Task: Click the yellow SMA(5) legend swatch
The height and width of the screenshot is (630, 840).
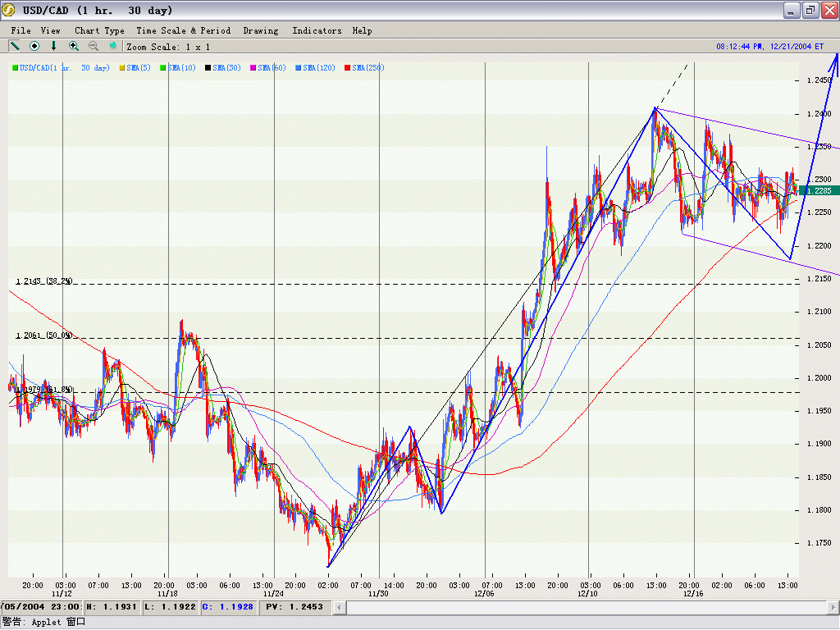Action: (121, 68)
